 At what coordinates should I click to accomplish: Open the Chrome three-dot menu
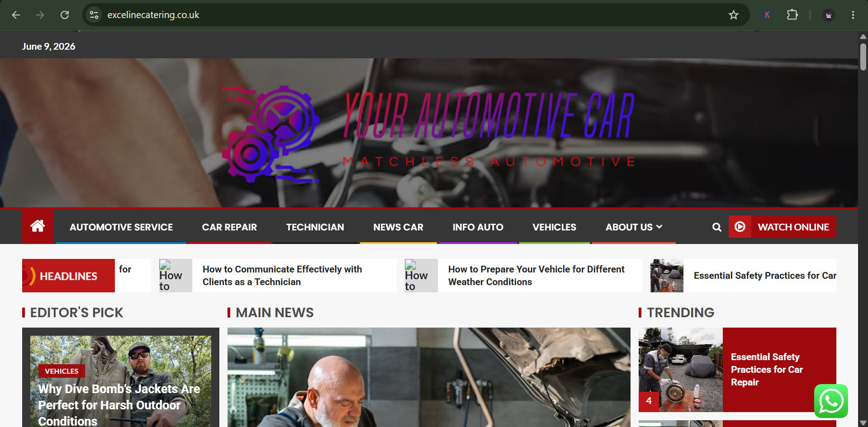pos(853,15)
